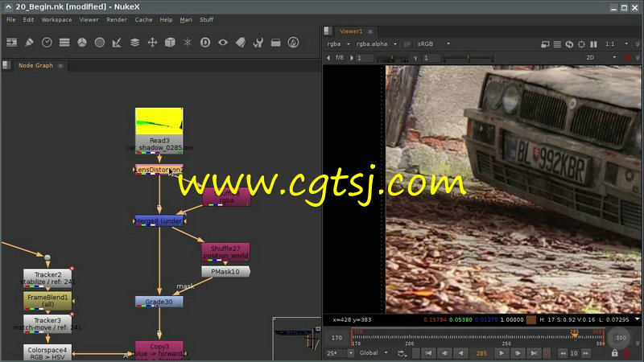Open the Cache menu
The image size is (644, 362).
pyautogui.click(x=144, y=19)
